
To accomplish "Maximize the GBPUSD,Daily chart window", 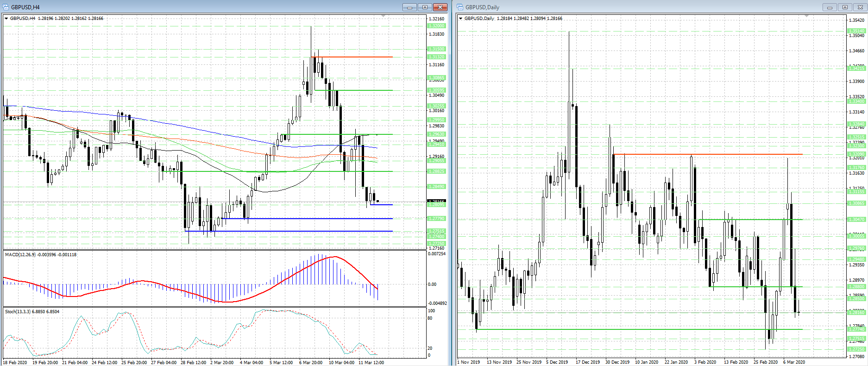I will [x=845, y=7].
